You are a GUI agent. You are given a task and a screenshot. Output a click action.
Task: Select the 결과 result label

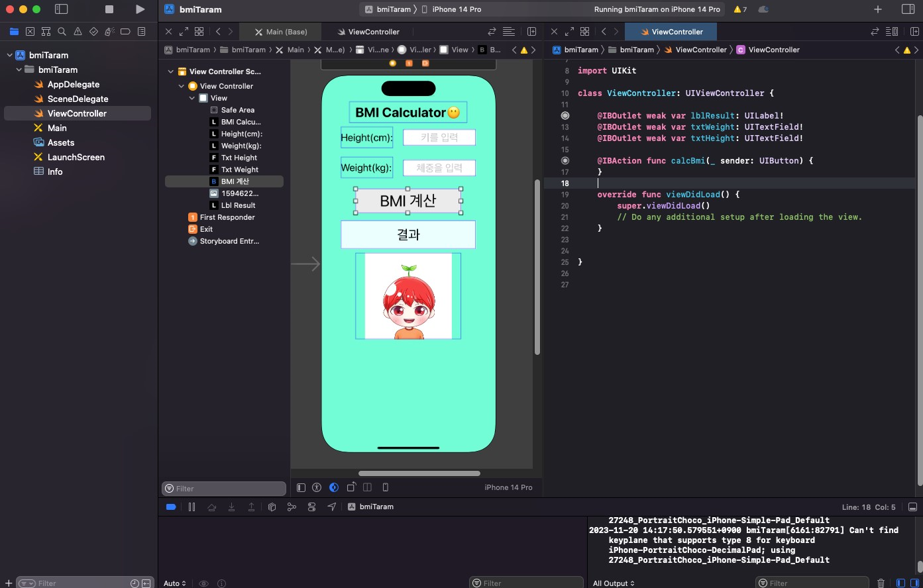tap(408, 234)
